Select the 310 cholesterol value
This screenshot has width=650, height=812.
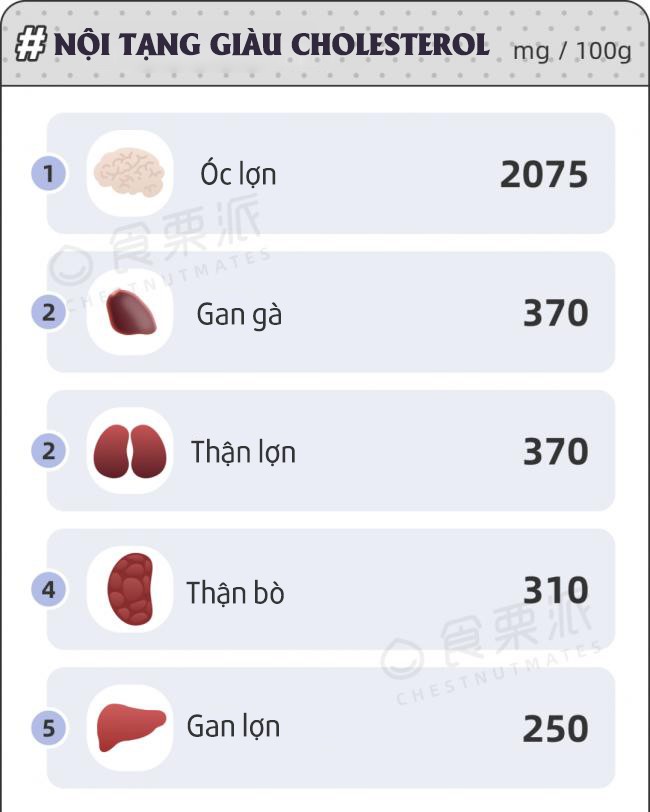point(555,590)
